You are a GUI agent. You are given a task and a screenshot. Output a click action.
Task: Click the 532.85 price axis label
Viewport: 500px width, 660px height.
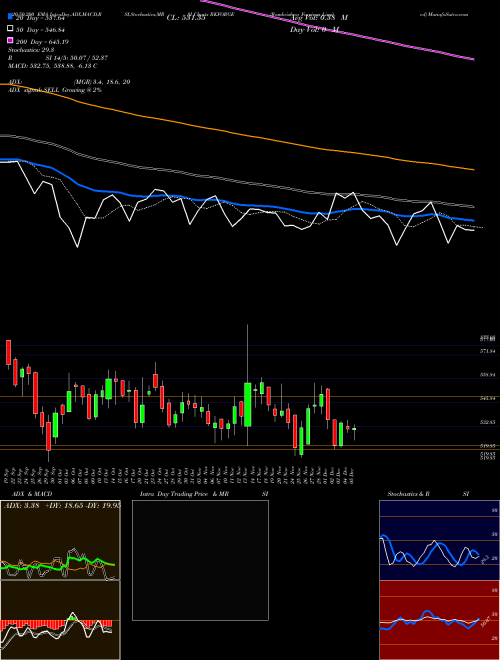[487, 421]
